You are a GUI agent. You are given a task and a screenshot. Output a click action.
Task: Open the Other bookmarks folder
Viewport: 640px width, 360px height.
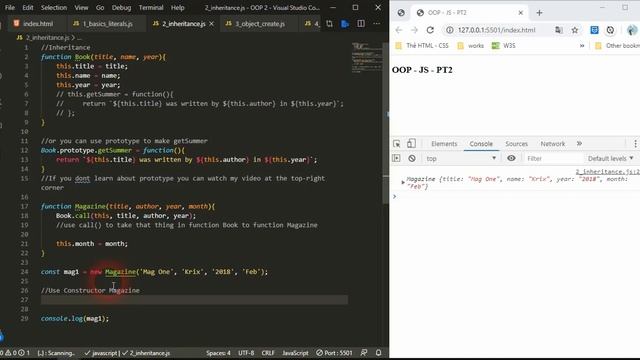(x=617, y=46)
